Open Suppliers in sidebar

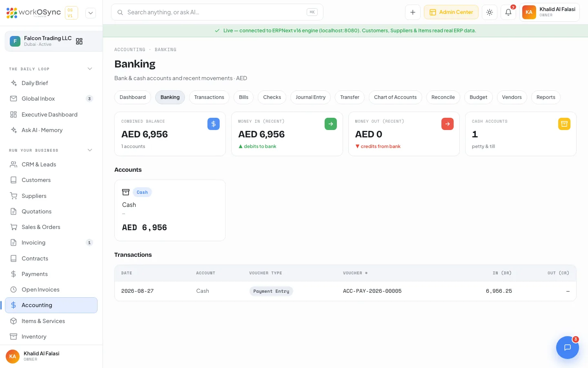click(51, 196)
